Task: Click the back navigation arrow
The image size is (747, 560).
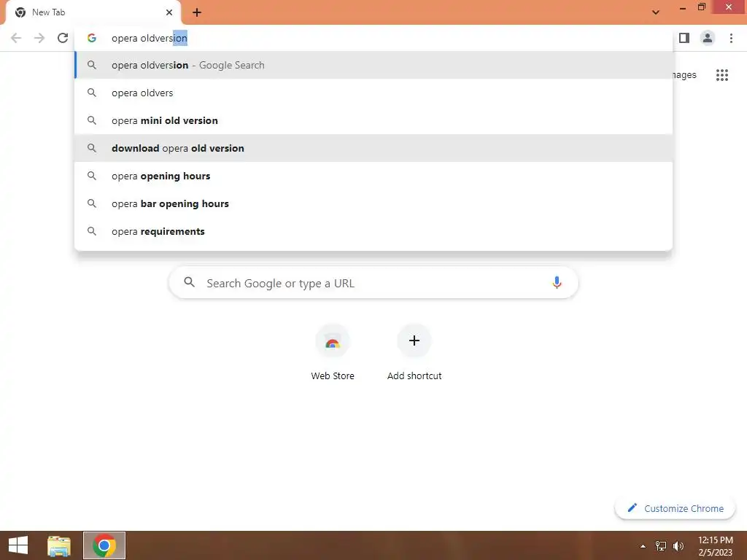Action: [16, 38]
